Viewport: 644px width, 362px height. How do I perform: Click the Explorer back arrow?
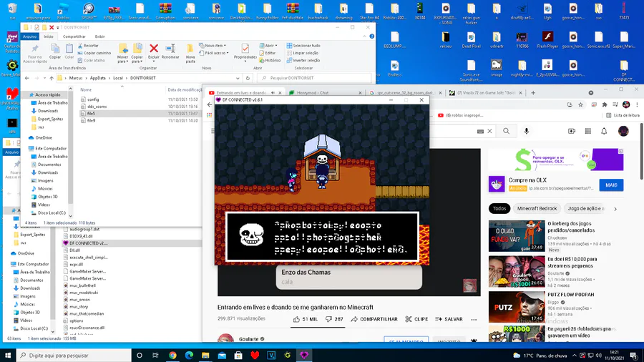coord(27,78)
